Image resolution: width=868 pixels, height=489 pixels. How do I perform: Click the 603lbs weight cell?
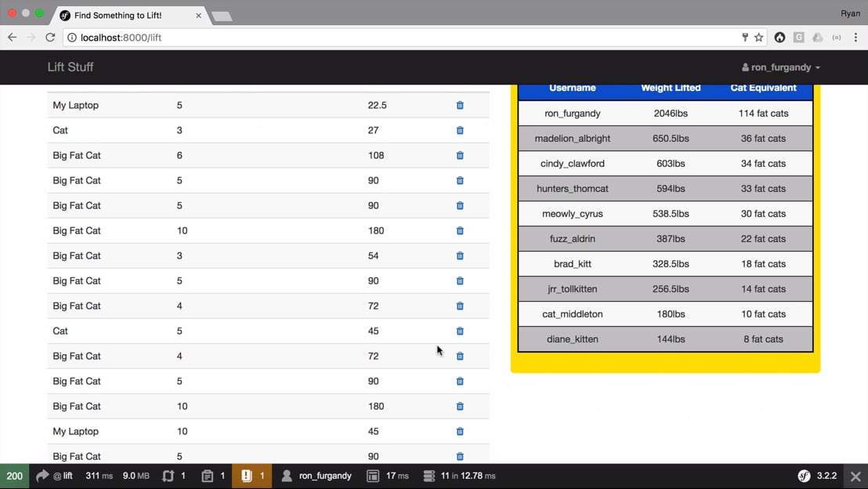pyautogui.click(x=671, y=163)
